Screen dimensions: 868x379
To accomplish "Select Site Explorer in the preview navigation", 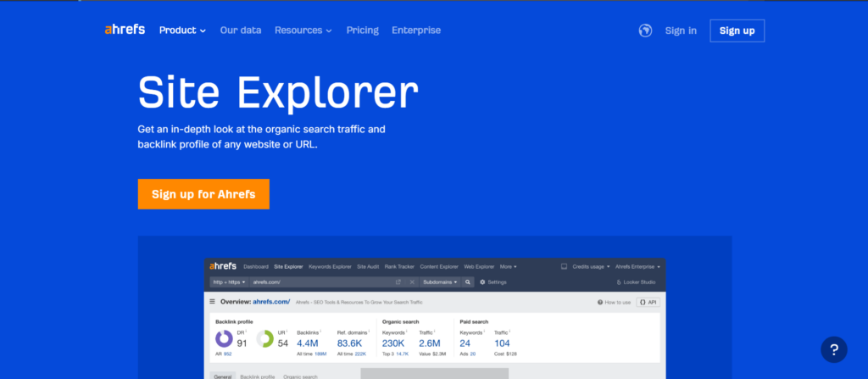I will [288, 266].
